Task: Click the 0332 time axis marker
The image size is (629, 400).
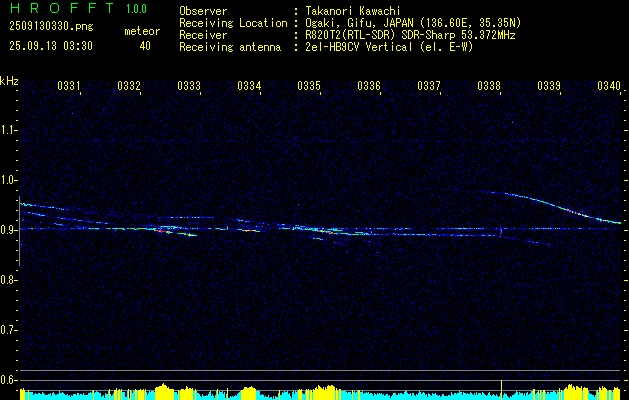Action: click(x=129, y=86)
